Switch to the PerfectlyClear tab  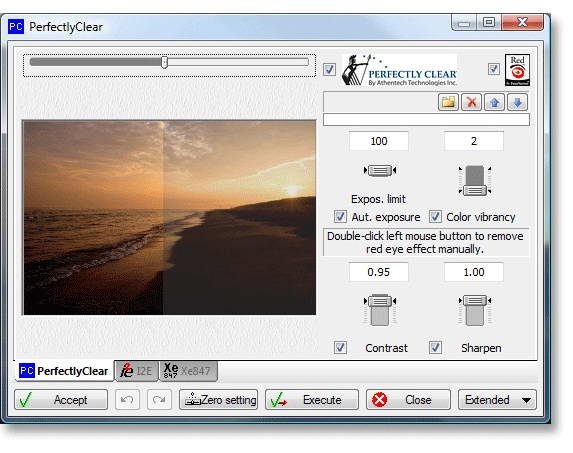[64, 371]
